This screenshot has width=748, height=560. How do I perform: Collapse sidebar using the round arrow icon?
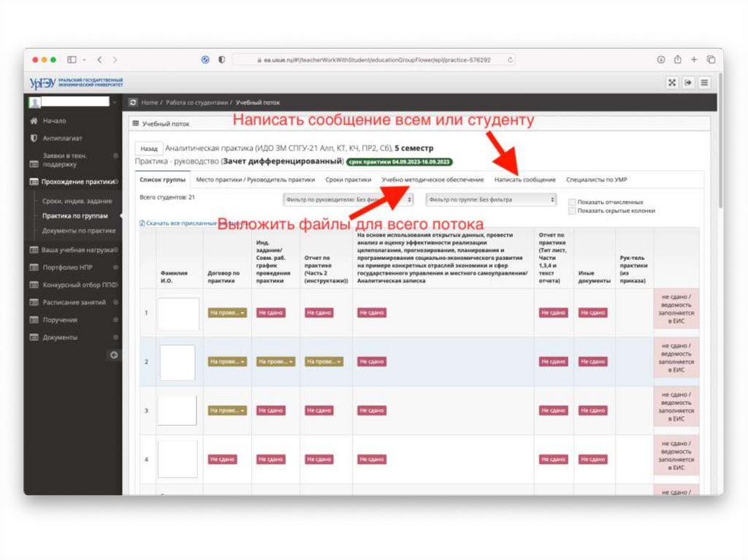point(113,355)
